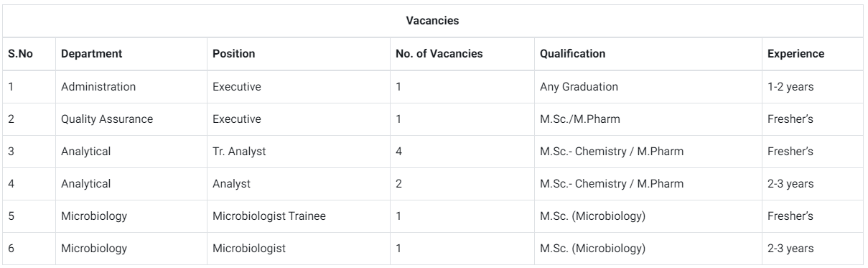Select the Position column header
This screenshot has width=868, height=268.
(234, 54)
